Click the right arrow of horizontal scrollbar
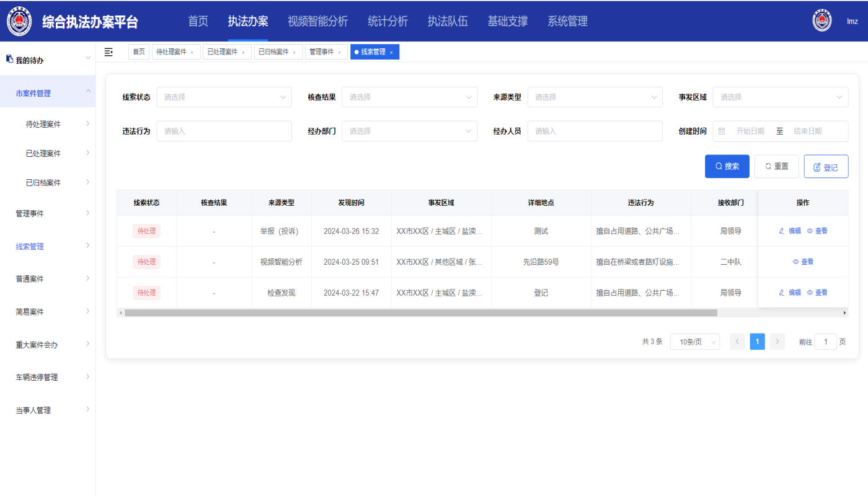The image size is (868, 496). (844, 313)
